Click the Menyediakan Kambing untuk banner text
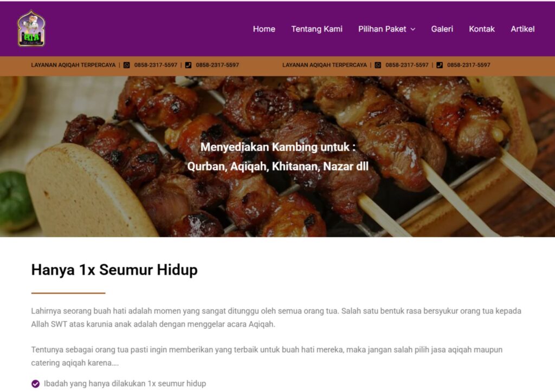 [x=278, y=147]
